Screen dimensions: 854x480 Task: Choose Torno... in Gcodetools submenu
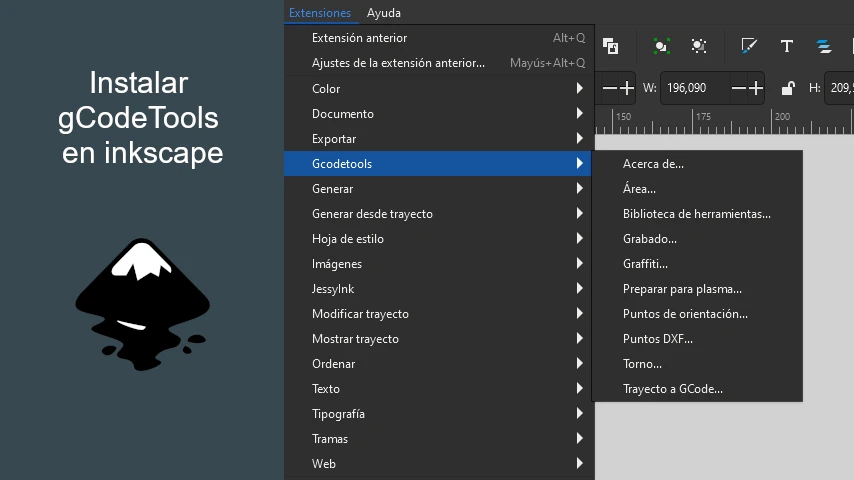click(697, 364)
